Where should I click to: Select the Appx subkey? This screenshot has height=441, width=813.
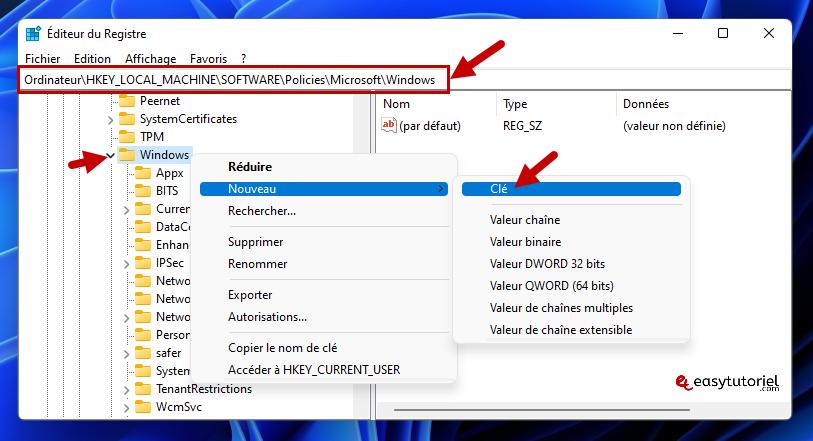coord(170,173)
